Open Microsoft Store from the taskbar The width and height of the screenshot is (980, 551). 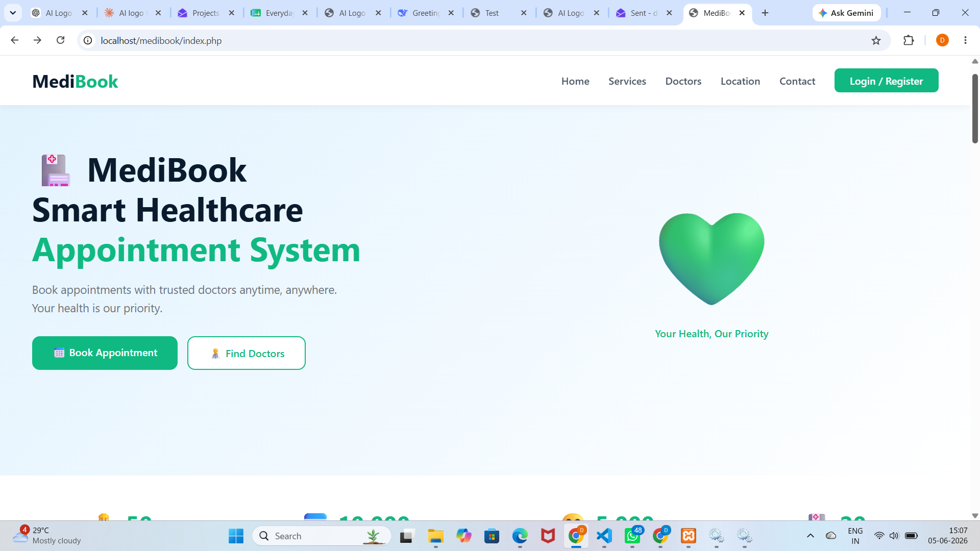(492, 536)
